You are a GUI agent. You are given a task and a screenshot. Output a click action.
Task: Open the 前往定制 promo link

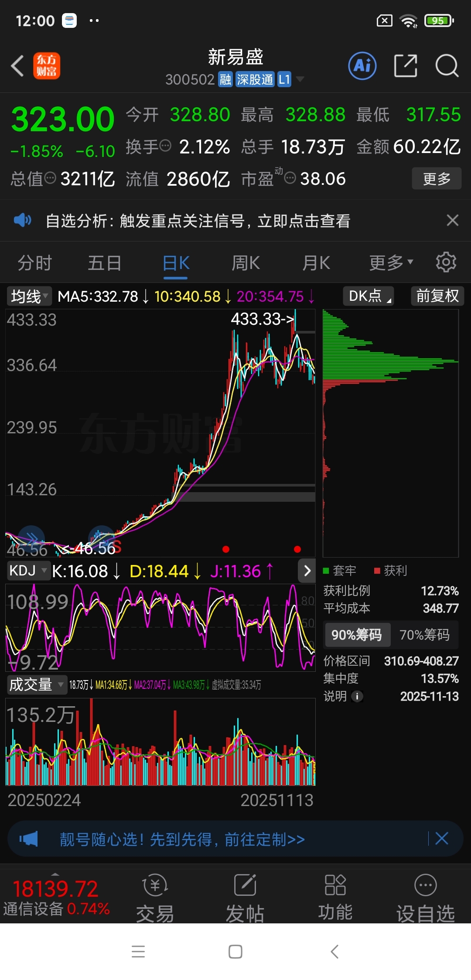click(265, 839)
